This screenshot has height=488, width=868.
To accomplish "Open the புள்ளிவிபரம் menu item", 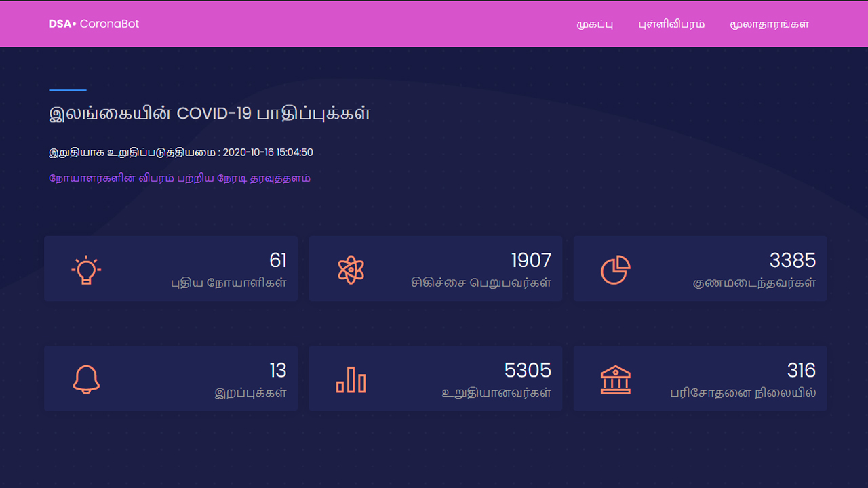I will [x=671, y=24].
